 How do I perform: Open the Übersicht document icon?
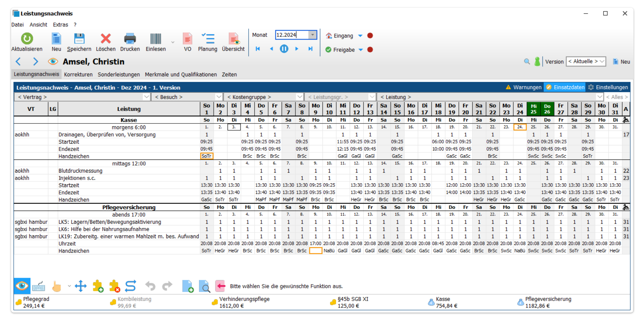[x=233, y=39]
